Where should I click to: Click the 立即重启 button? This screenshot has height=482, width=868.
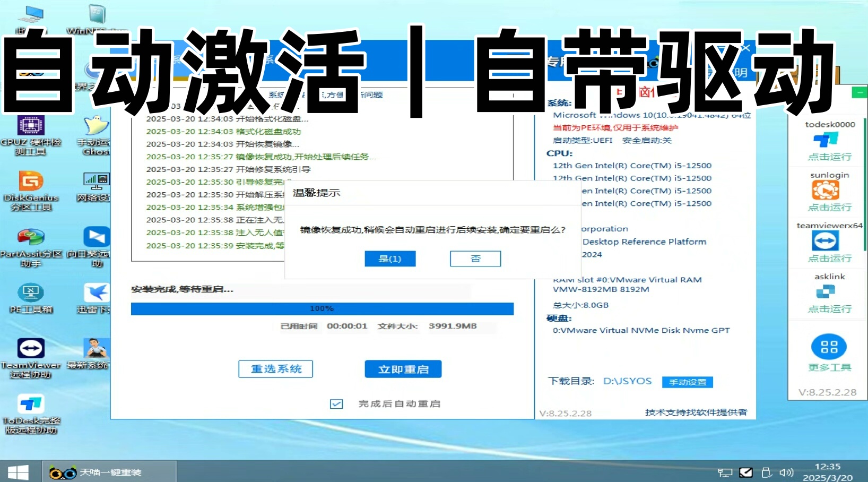pos(403,369)
